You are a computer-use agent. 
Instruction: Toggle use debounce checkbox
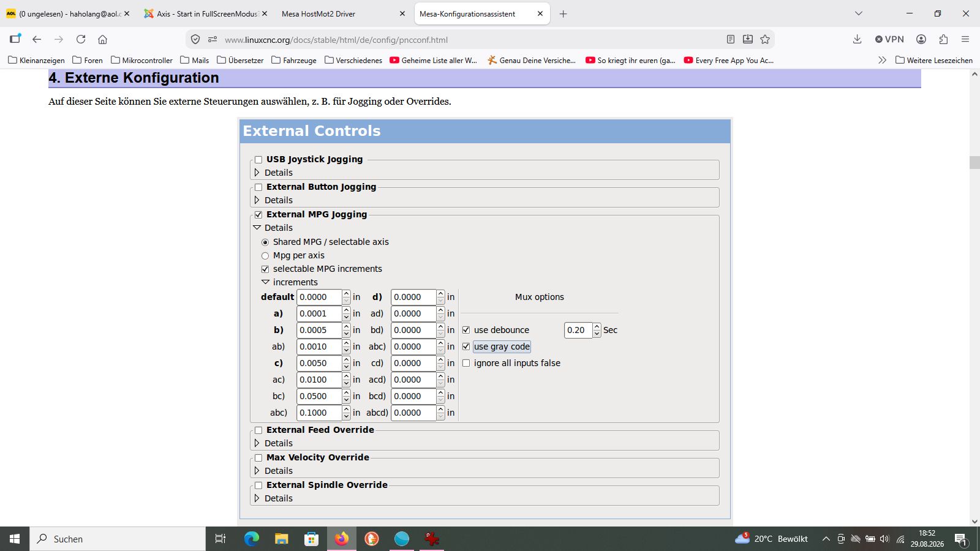click(466, 330)
